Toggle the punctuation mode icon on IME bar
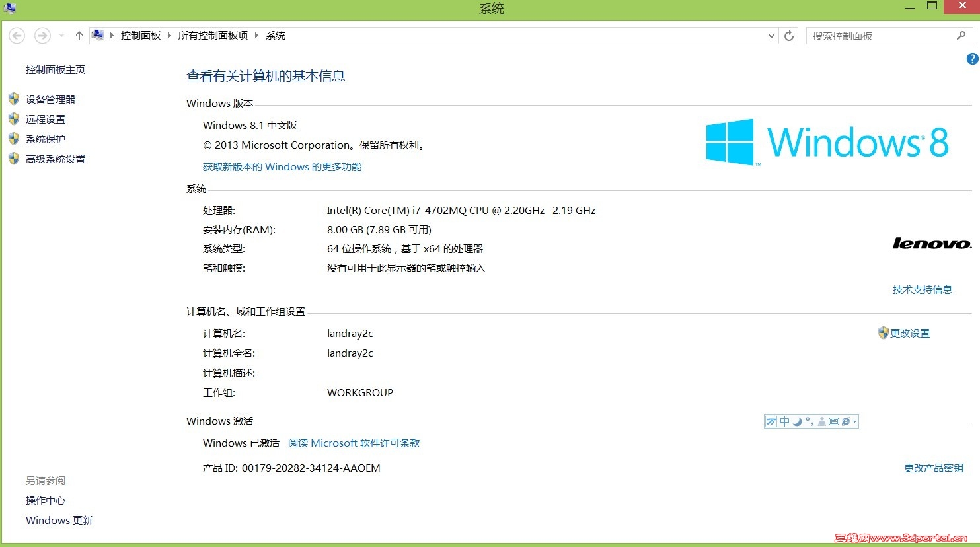The image size is (980, 547). (x=810, y=421)
